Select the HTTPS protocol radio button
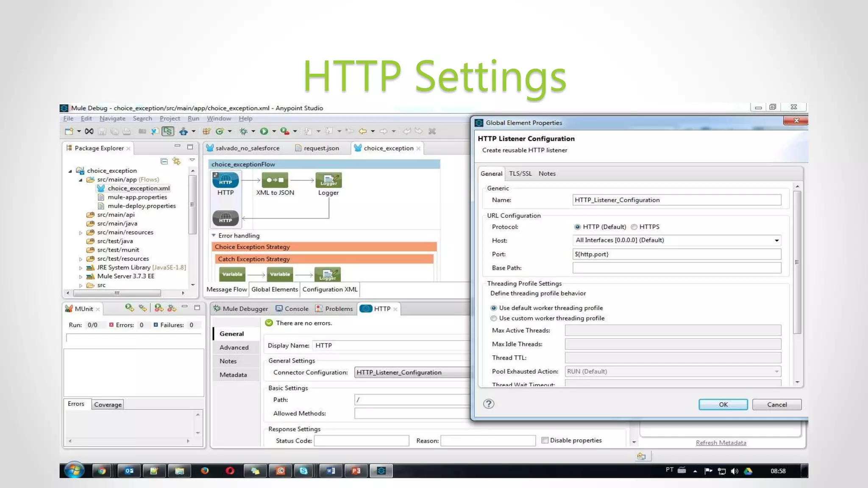Viewport: 868px width, 488px height. pos(634,227)
